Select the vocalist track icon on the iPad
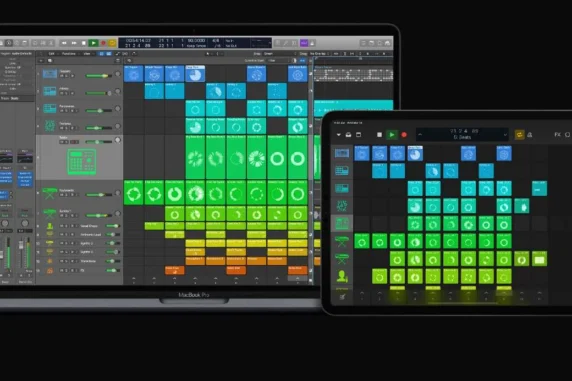The image size is (572, 381). [342, 276]
